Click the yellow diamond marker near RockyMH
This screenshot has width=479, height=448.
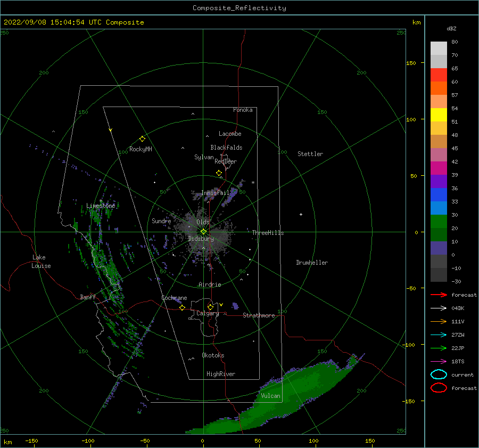pyautogui.click(x=142, y=139)
